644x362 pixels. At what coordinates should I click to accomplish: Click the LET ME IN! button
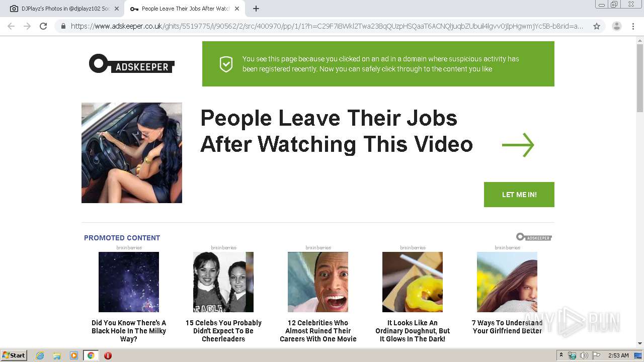click(519, 195)
